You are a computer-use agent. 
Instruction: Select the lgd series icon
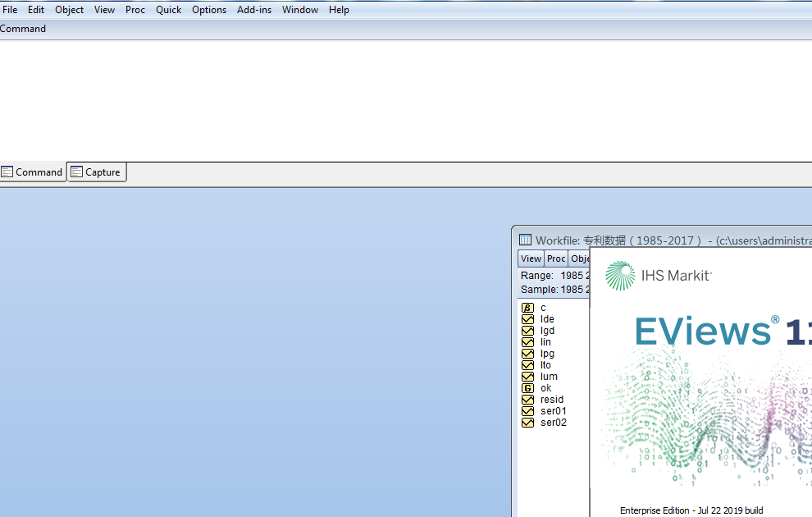[x=527, y=331]
